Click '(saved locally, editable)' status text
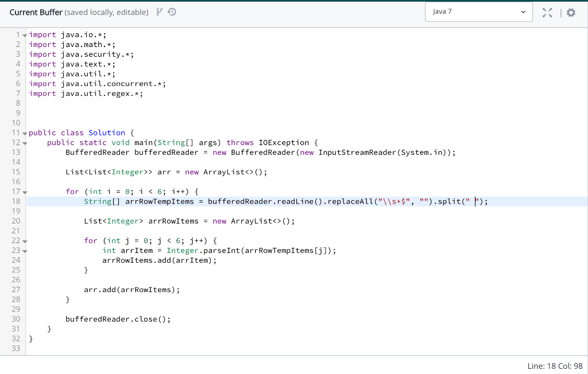 click(106, 13)
